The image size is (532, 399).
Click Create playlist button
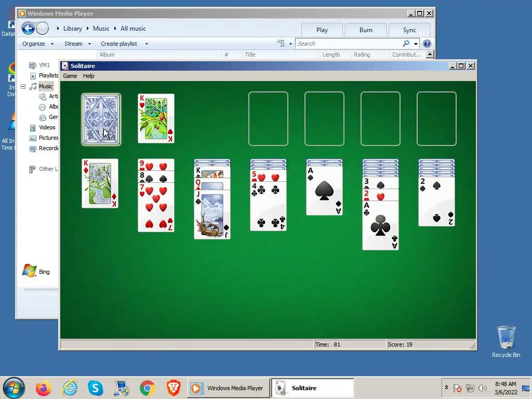(x=119, y=44)
